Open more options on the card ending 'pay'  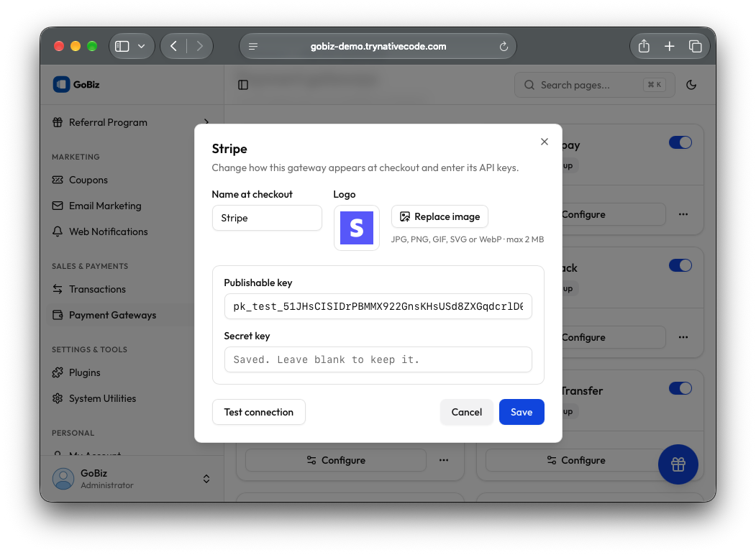[683, 214]
